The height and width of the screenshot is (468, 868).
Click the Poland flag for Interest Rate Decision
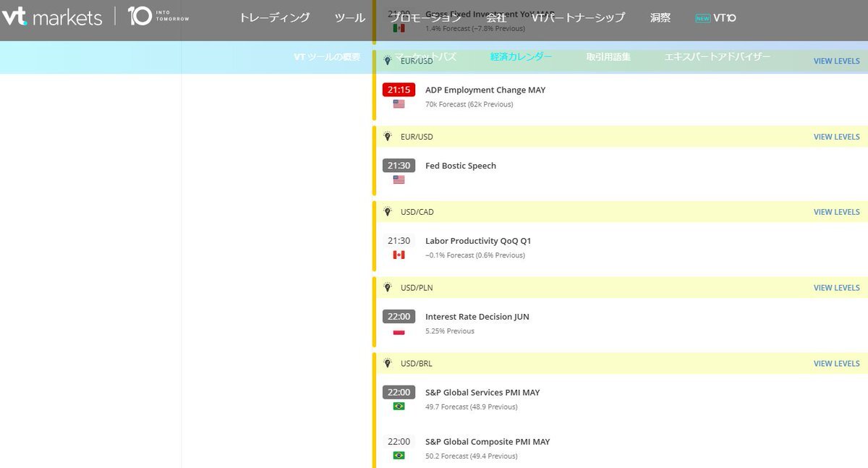[x=399, y=331]
